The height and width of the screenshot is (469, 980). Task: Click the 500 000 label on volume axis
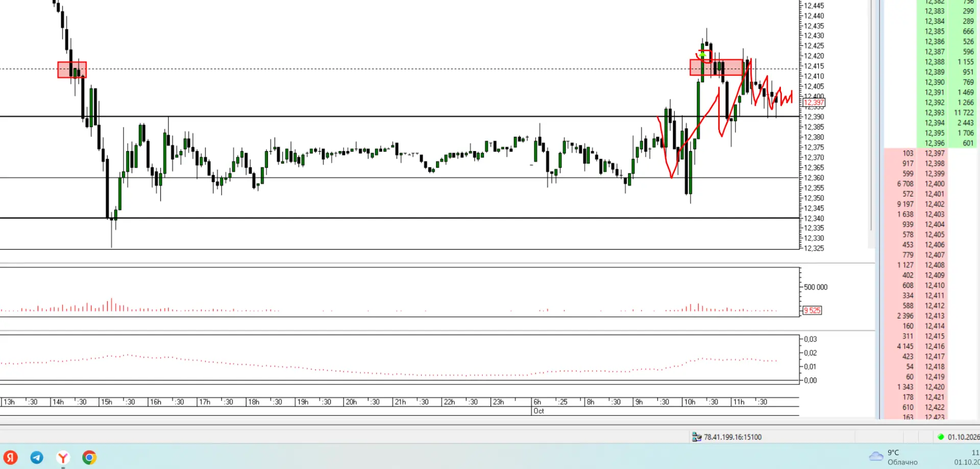coord(816,287)
